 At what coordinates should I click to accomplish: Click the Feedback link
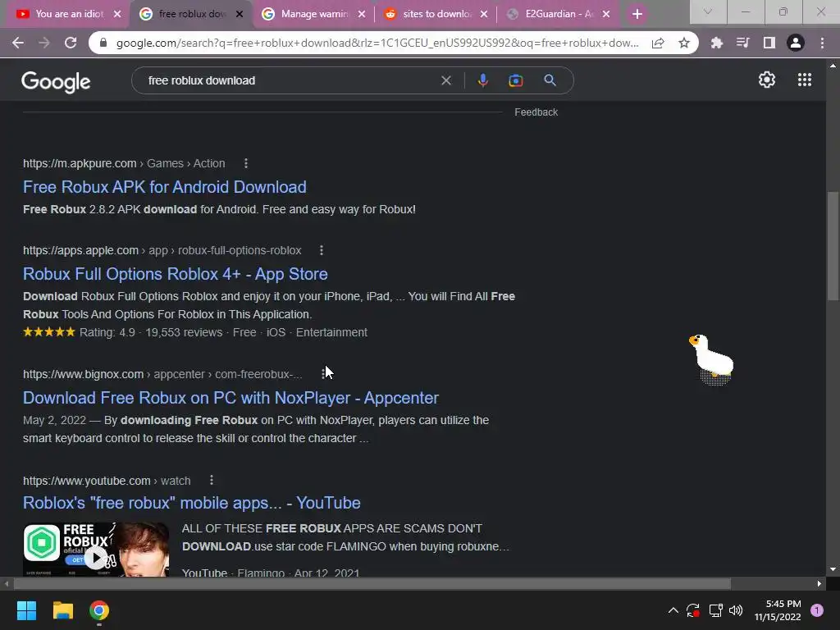click(x=536, y=112)
